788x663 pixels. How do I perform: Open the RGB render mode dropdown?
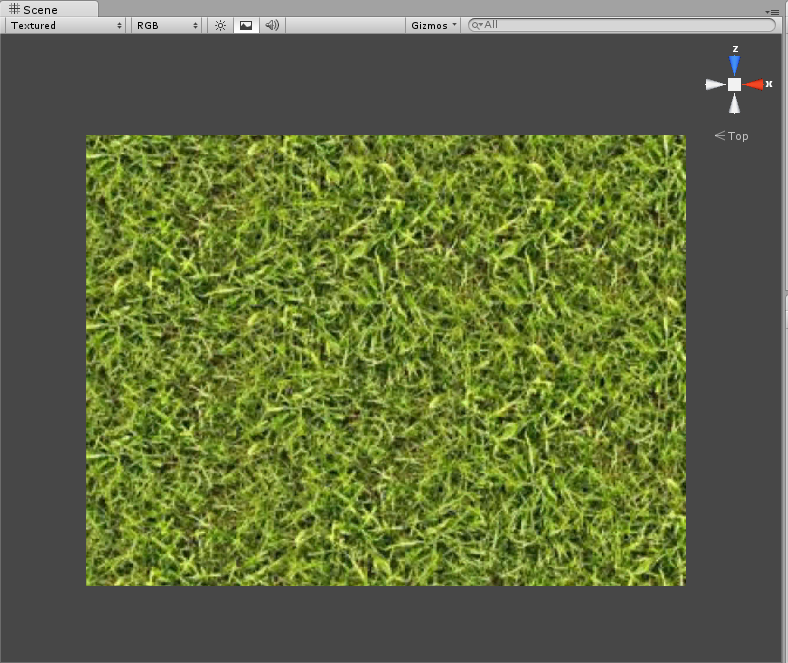pyautogui.click(x=167, y=25)
